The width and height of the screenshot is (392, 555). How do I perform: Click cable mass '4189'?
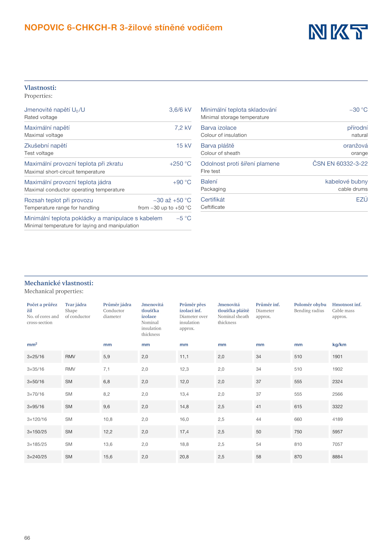[337, 419]
